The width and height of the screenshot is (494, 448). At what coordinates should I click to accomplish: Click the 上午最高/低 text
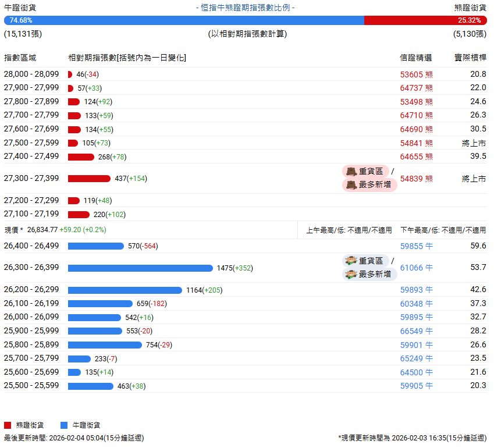click(x=349, y=230)
